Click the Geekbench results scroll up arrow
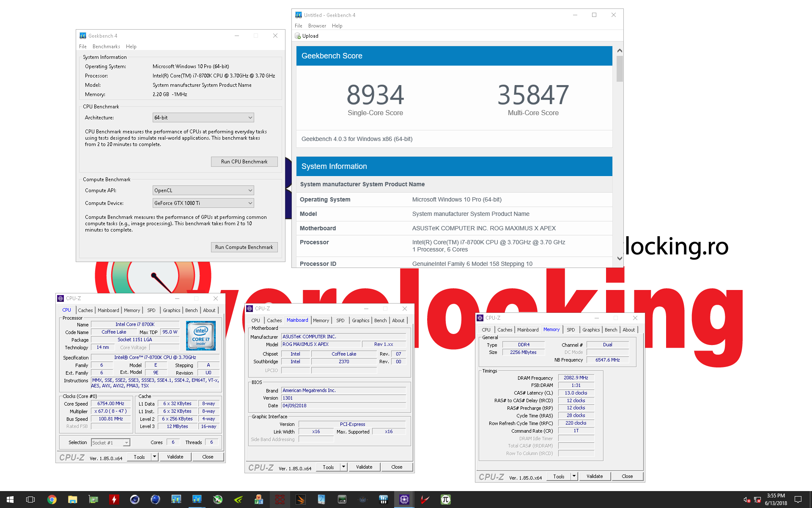The image size is (812, 508). click(x=620, y=50)
